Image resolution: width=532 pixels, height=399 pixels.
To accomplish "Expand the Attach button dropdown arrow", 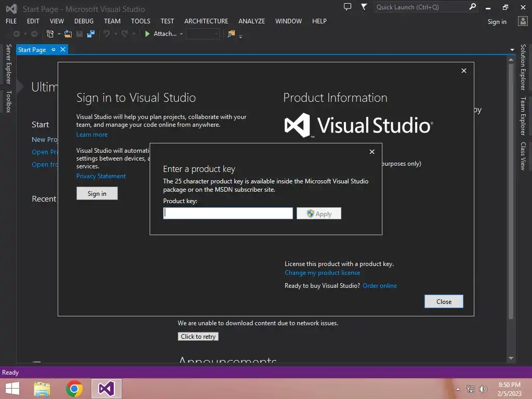I will [181, 34].
